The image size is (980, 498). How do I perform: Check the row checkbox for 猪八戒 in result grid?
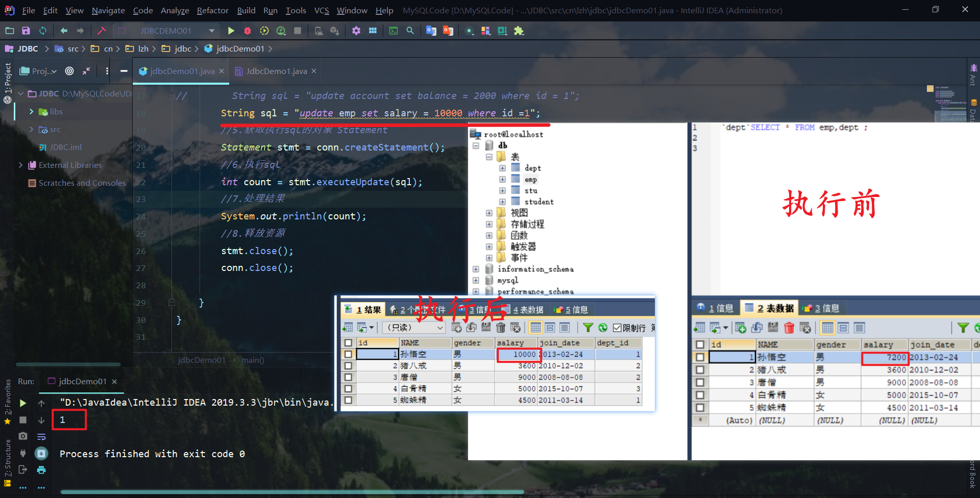point(348,366)
